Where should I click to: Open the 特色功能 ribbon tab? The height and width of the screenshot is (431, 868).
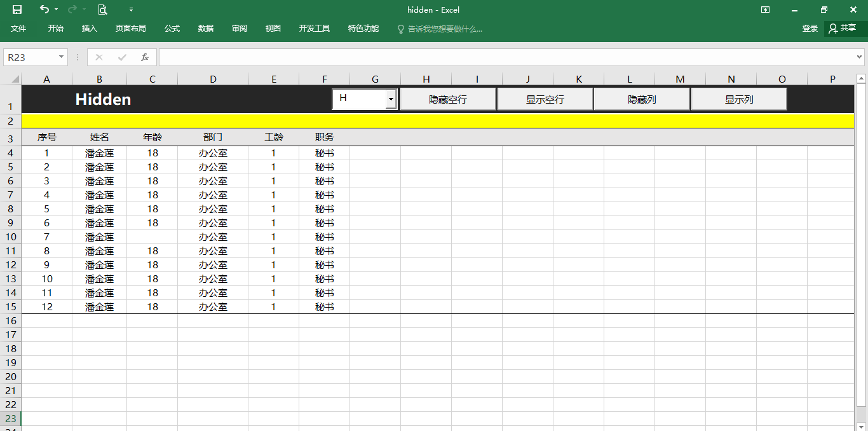[x=363, y=29]
